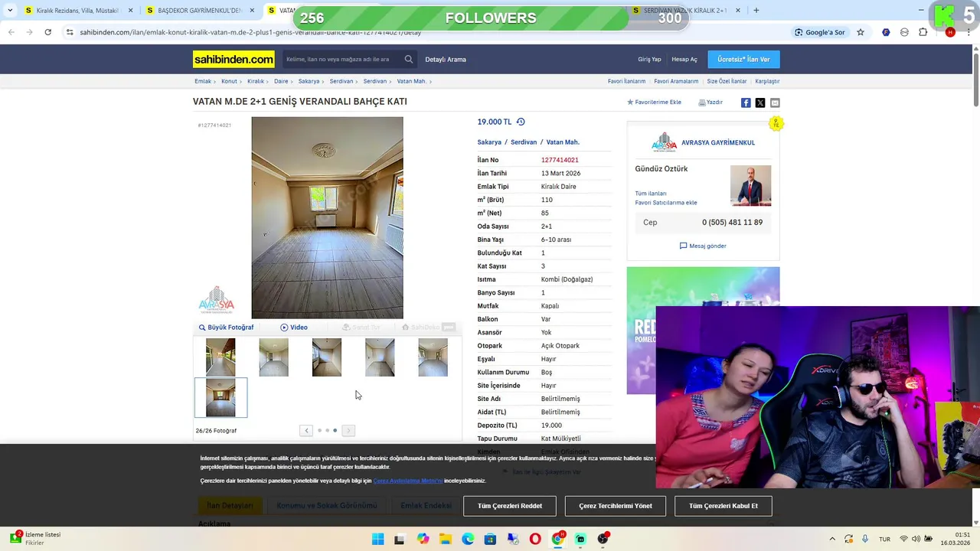980x551 pixels.
Task: Open price history icon beside 19.000 TL
Action: tap(521, 122)
